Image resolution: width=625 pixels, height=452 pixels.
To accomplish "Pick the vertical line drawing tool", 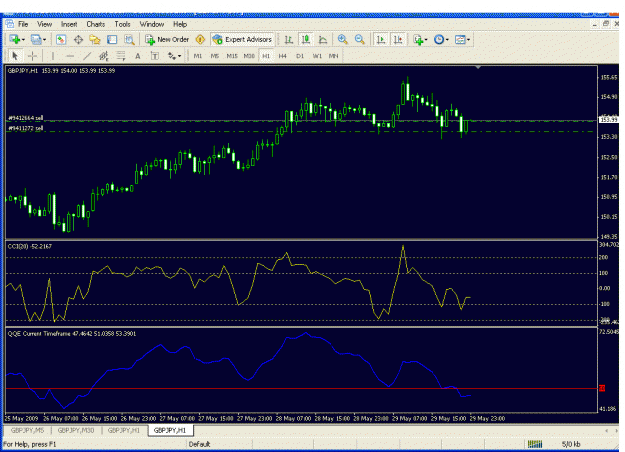I will (53, 56).
